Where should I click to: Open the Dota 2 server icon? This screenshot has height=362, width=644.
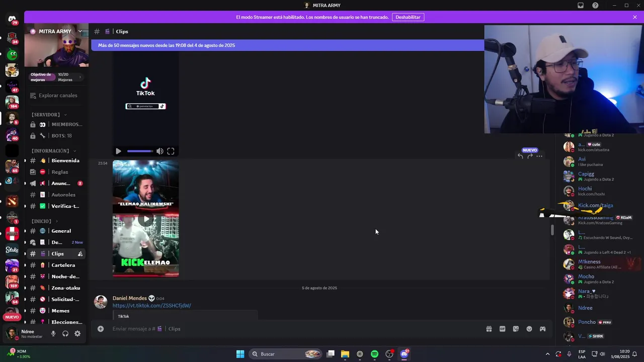point(12,201)
